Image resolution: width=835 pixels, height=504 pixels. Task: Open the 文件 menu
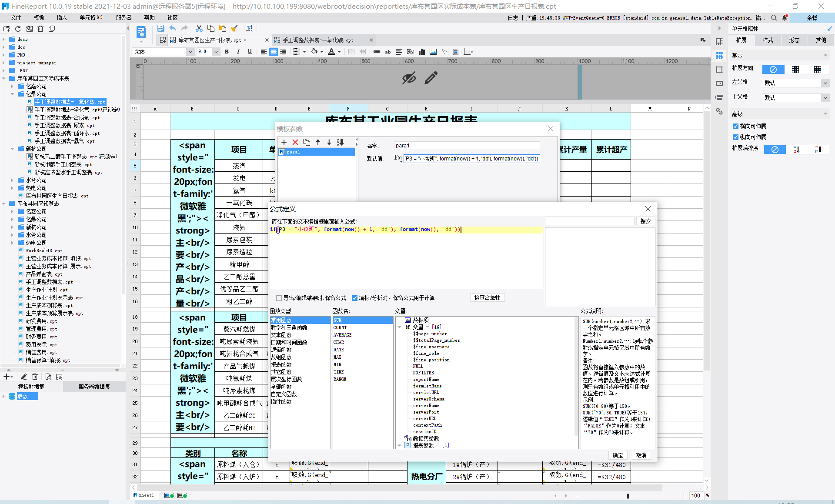(x=16, y=17)
